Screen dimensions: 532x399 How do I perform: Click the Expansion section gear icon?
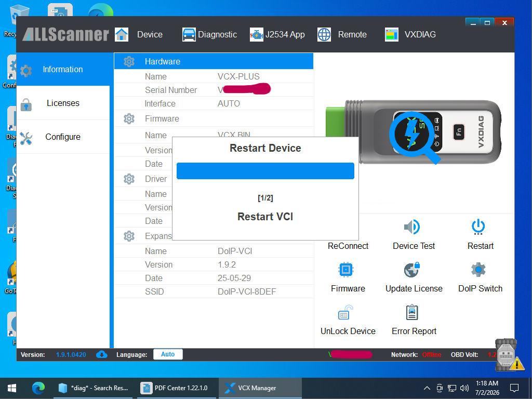point(129,236)
